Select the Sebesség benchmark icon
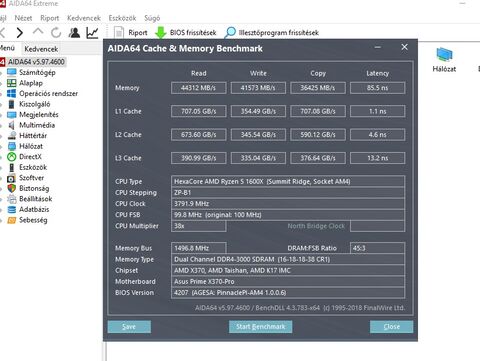Image resolution: width=480 pixels, height=361 pixels. click(12, 220)
